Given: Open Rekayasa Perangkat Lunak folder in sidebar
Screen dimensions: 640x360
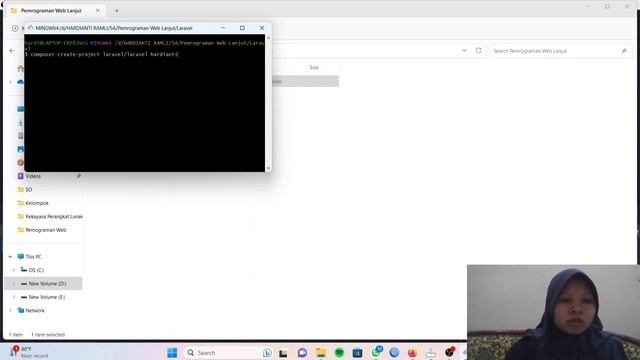Looking at the screenshot, I should click(54, 217).
